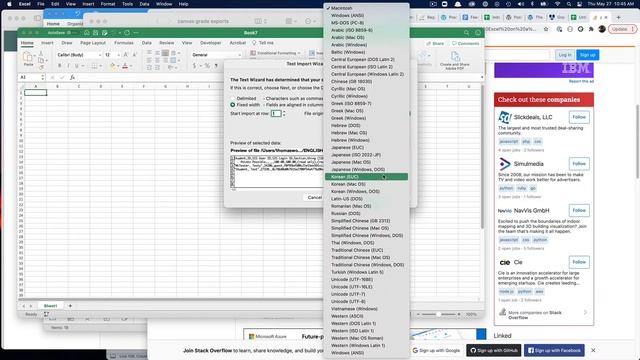The height and width of the screenshot is (360, 640).
Task: Click the Decrease Font Size icon
Action: tap(134, 55)
